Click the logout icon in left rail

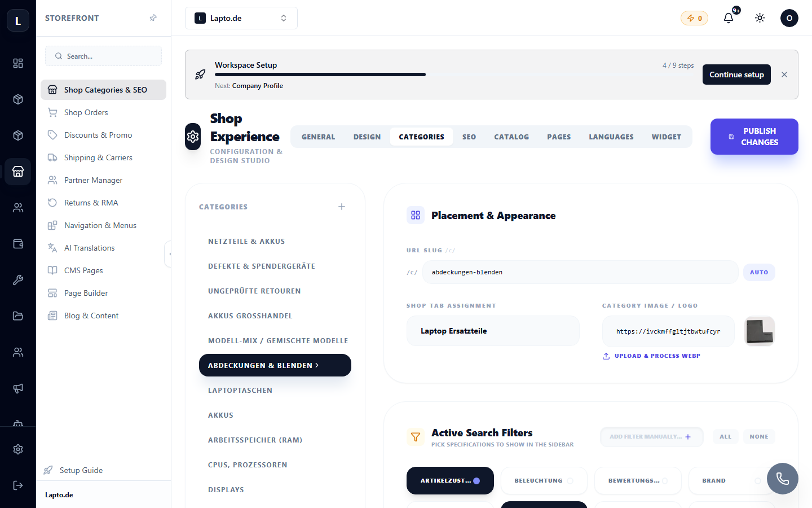pos(18,485)
